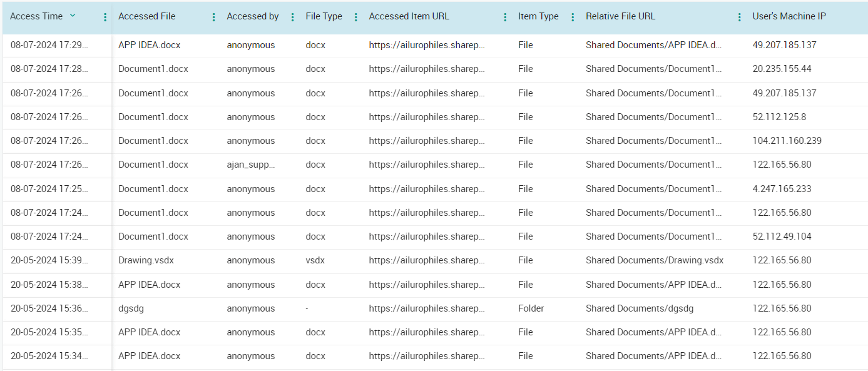Click the Item Type column header

pyautogui.click(x=538, y=16)
